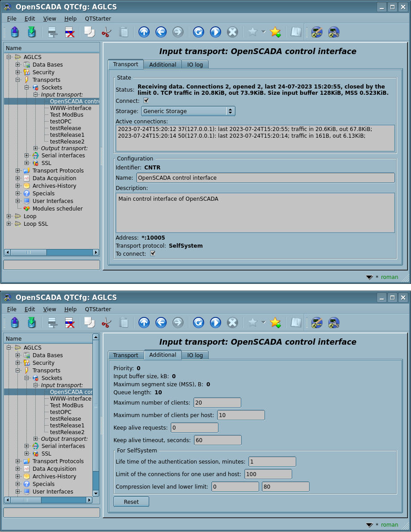411x532 pixels.
Task: Click the yellow star favorite icon in upper toolbar
Action: [275, 32]
